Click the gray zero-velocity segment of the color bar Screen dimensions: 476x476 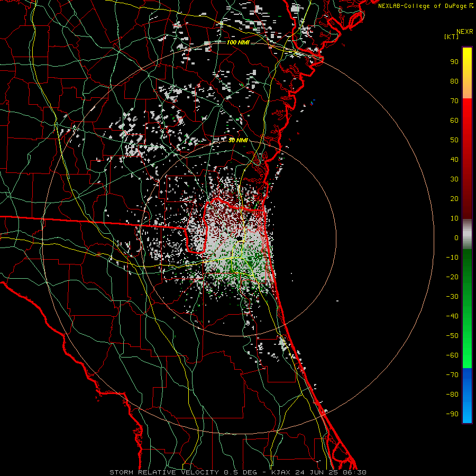(467, 234)
